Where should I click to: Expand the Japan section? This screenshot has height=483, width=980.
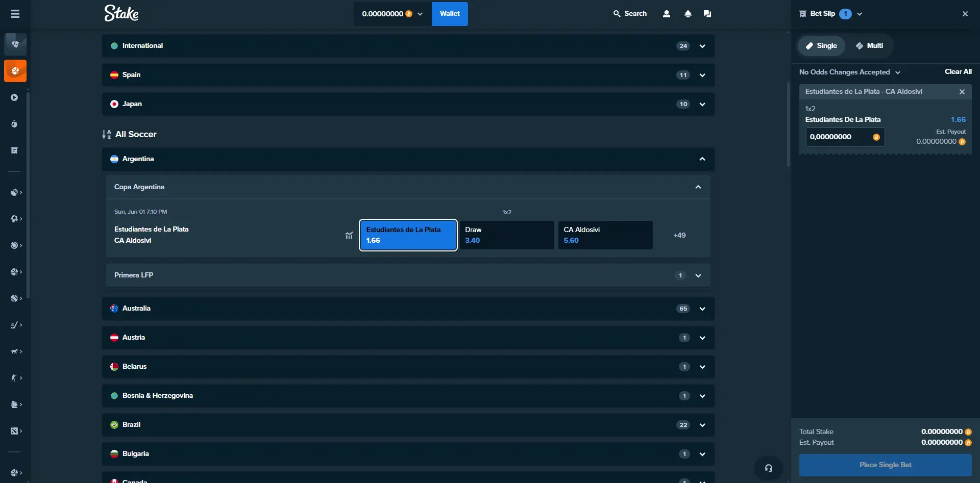[x=408, y=104]
